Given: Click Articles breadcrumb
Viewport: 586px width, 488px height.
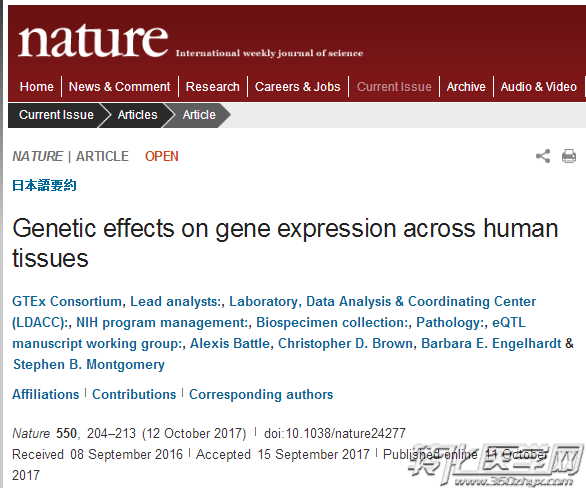Looking at the screenshot, I should pos(138,115).
